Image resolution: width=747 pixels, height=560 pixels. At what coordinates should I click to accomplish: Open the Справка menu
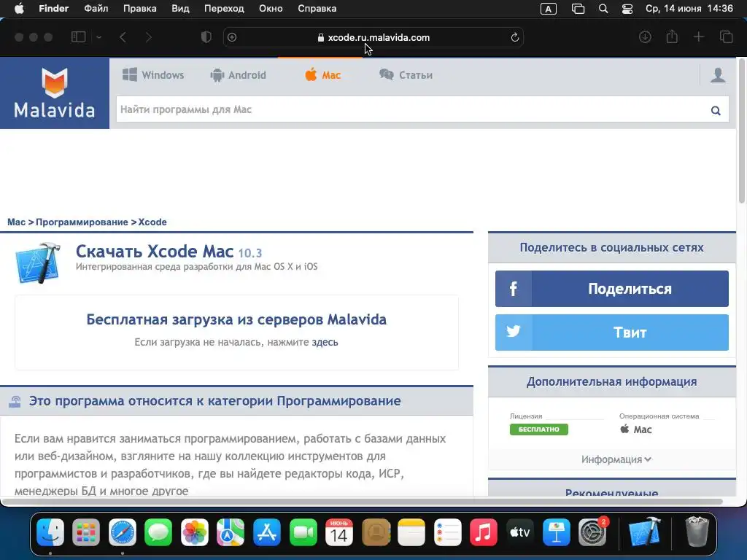click(317, 9)
